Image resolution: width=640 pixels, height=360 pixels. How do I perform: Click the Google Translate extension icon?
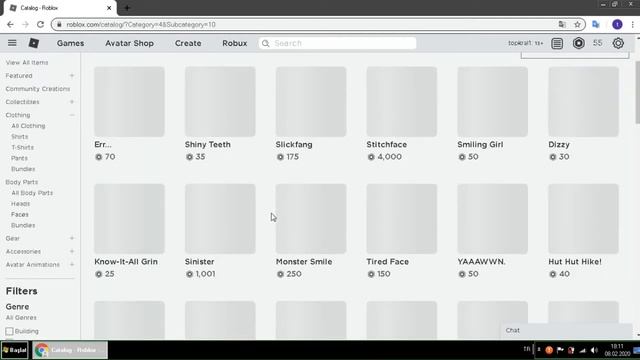pyautogui.click(x=596, y=24)
